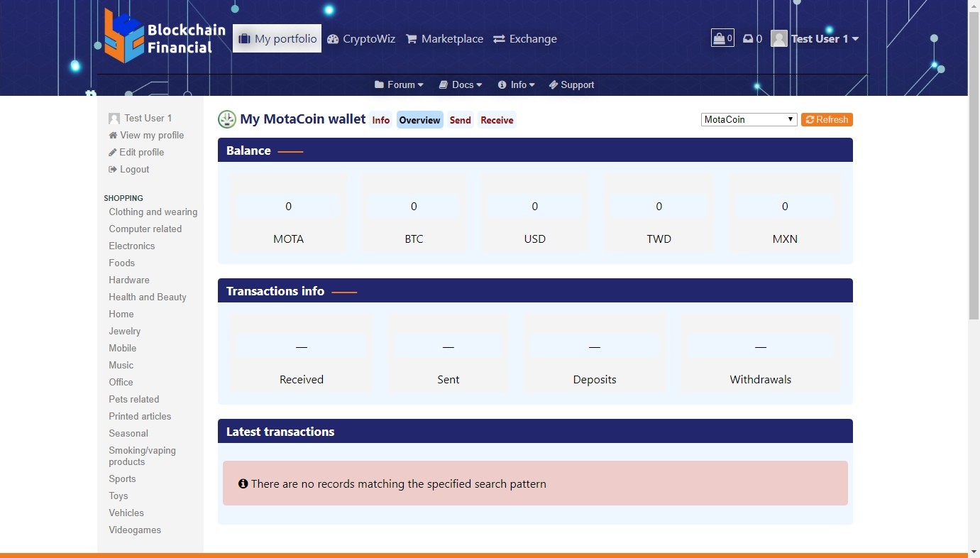Click the page vertical scrollbar
980x558 pixels.
tap(974, 213)
